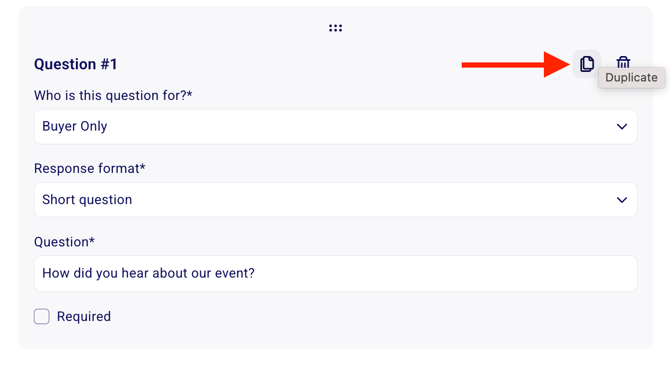Screen dimensions: 670x368
Task: Select the 'Buyer Only' value text
Action: [75, 127]
